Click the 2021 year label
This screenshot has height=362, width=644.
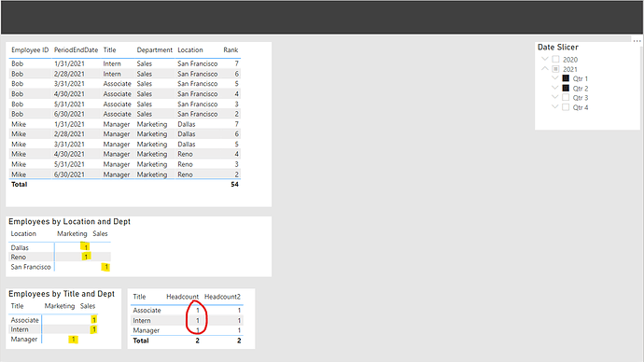point(570,69)
